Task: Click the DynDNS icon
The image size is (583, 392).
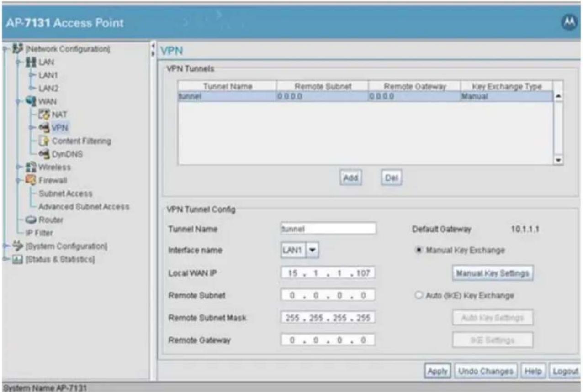Action: pyautogui.click(x=44, y=154)
